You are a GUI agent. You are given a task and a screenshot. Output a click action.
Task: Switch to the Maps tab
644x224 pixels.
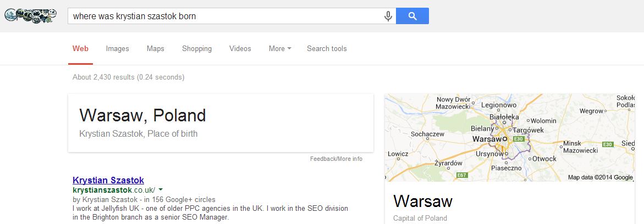click(x=155, y=48)
